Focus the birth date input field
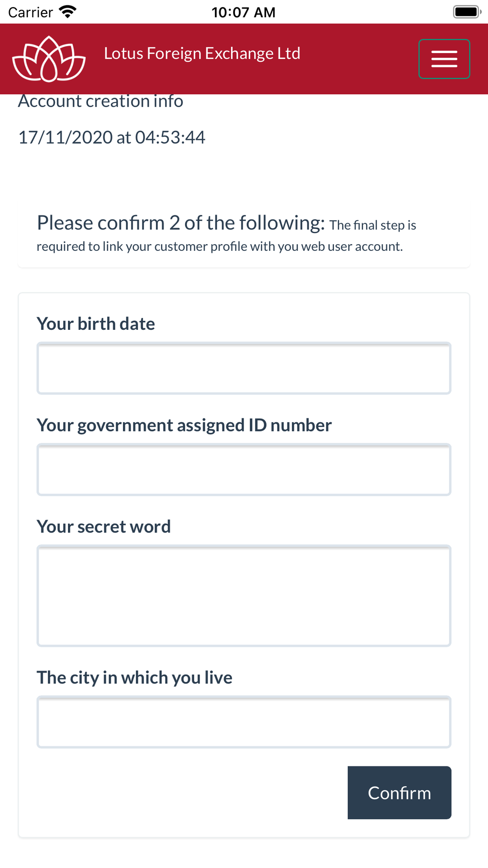This screenshot has width=488, height=868. pyautogui.click(x=244, y=368)
